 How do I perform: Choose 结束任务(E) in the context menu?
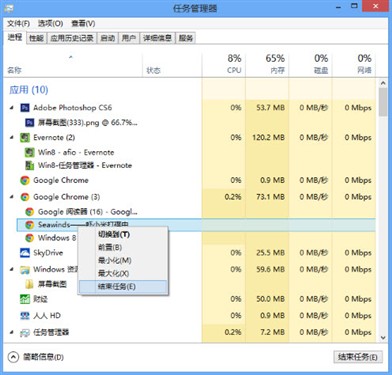click(123, 287)
